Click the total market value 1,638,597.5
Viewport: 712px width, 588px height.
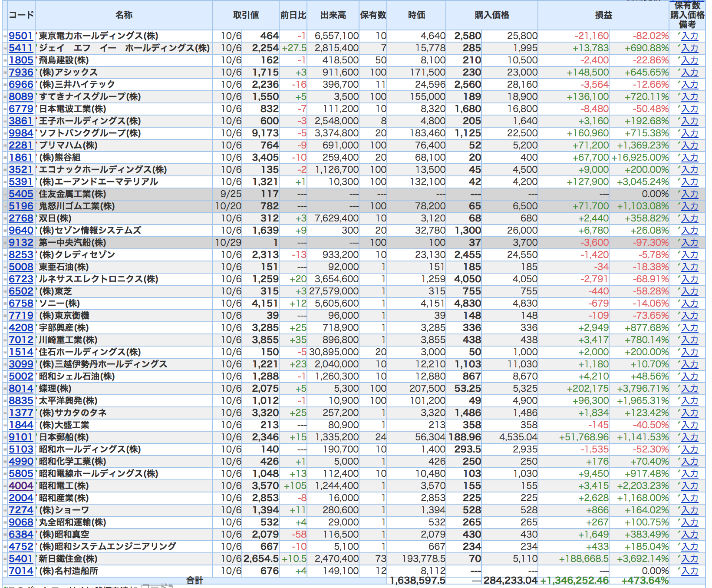coord(418,581)
